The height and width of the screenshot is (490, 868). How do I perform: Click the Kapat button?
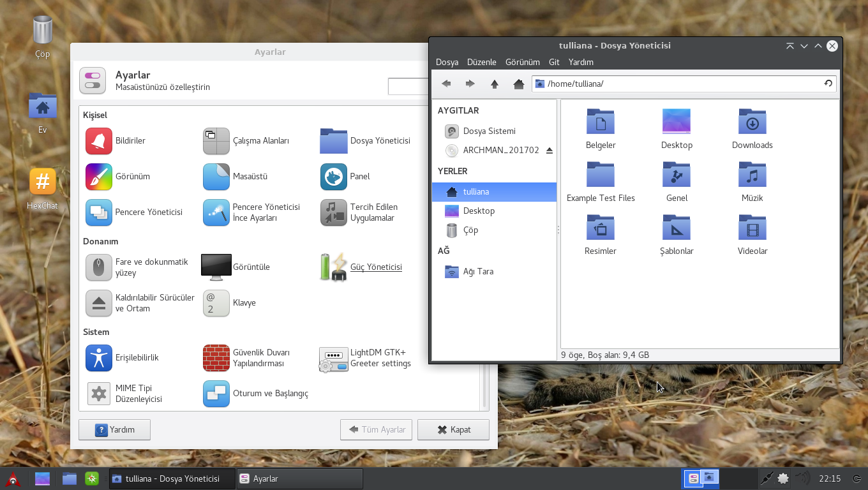click(453, 430)
